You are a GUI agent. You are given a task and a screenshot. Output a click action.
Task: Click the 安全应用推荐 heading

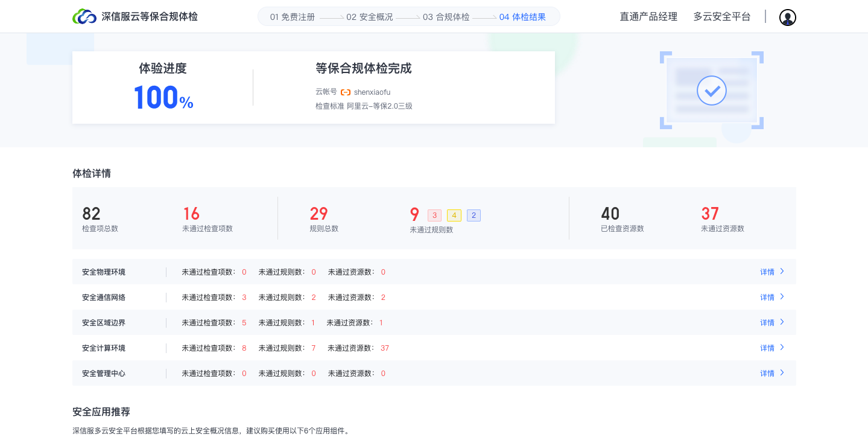(101, 412)
